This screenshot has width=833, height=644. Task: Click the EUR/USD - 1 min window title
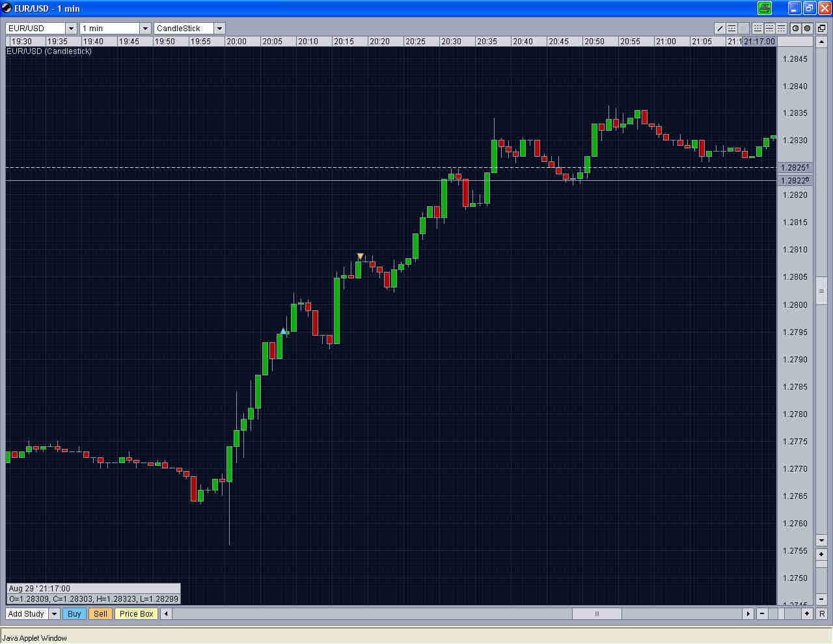(47, 8)
